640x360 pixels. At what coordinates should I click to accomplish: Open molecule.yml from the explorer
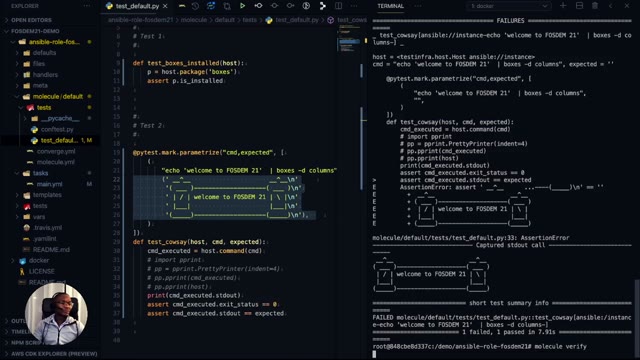click(56, 162)
